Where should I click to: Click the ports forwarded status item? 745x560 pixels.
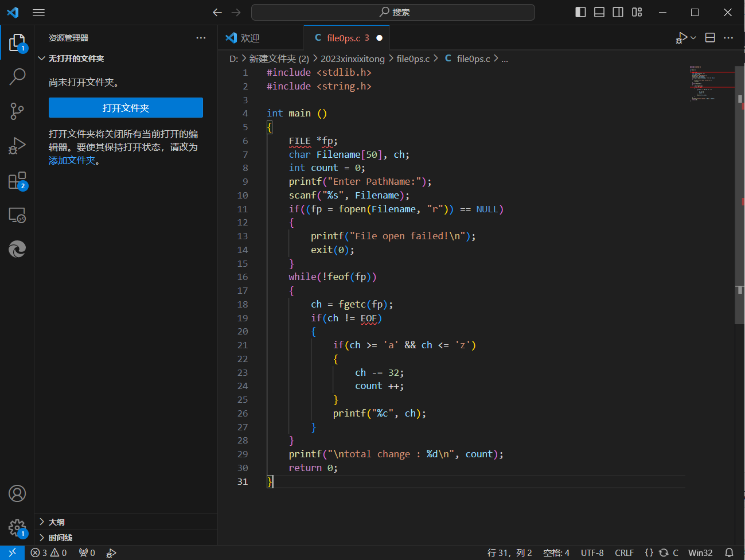87,553
